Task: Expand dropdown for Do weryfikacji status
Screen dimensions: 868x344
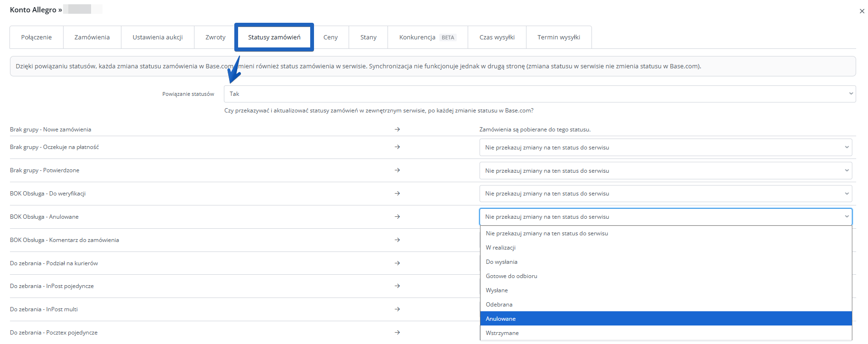Action: click(665, 194)
